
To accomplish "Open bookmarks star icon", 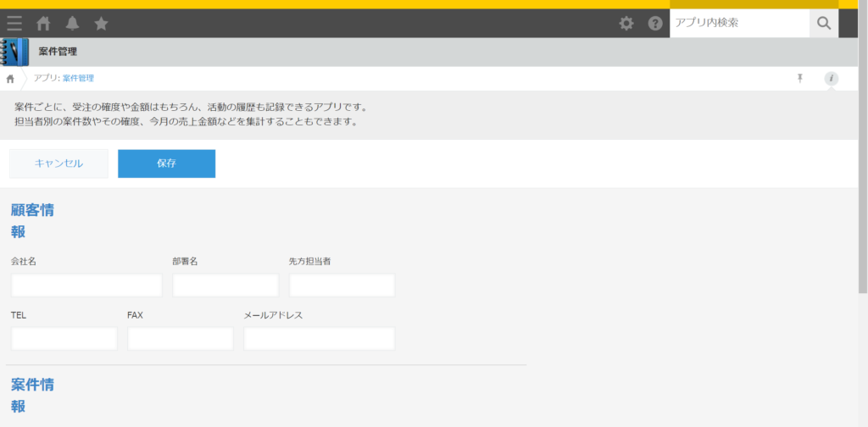I will [102, 23].
